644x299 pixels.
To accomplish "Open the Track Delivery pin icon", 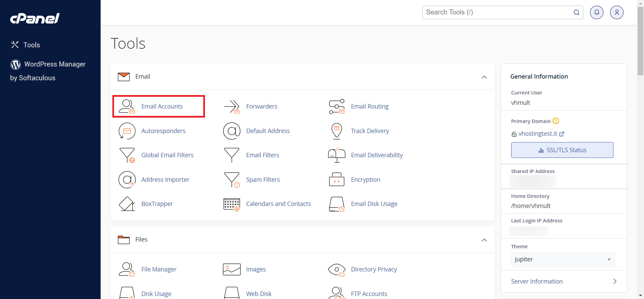I will (x=337, y=131).
